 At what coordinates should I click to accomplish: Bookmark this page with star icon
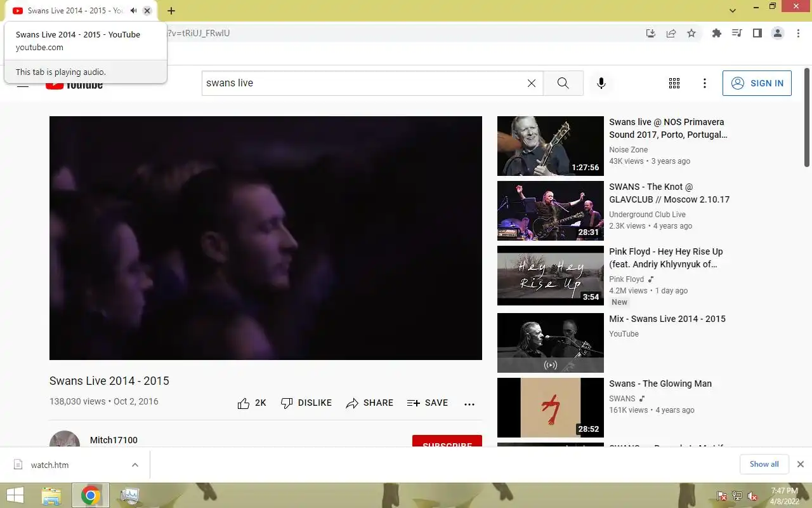click(691, 33)
